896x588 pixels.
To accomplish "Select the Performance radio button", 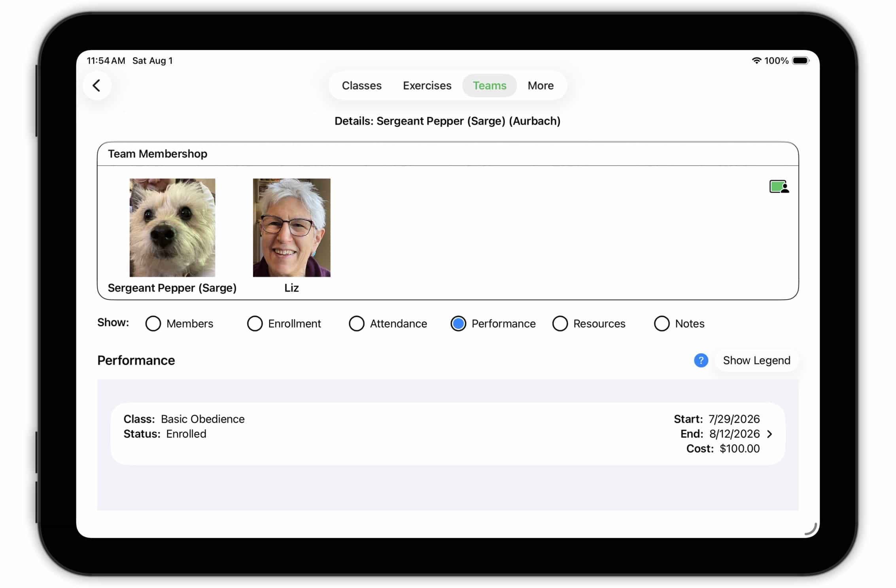I will 458,324.
